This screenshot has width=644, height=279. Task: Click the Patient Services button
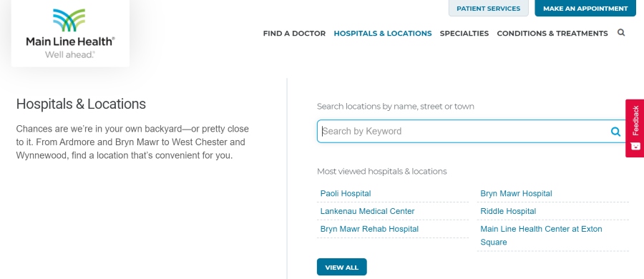coord(488,8)
